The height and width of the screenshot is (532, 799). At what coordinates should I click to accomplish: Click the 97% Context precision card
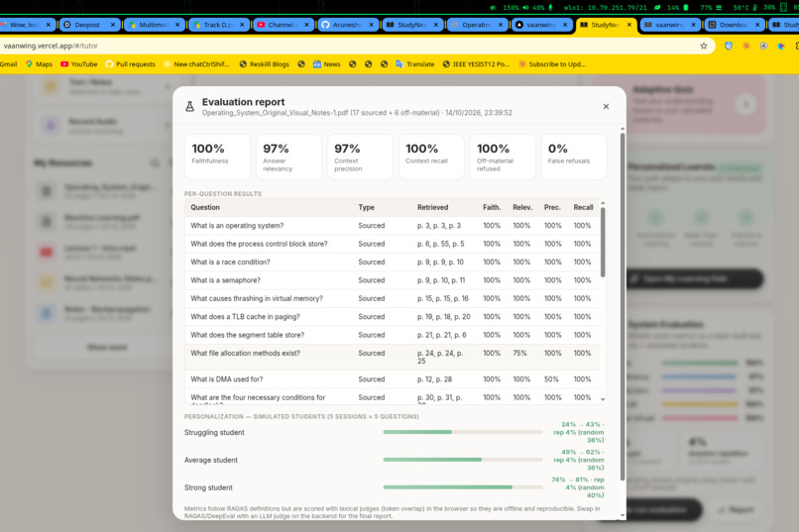tap(360, 157)
